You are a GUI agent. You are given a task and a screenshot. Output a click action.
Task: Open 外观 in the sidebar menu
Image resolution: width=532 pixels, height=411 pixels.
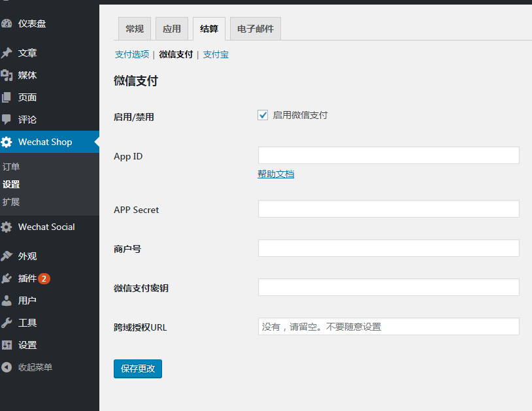pos(27,256)
